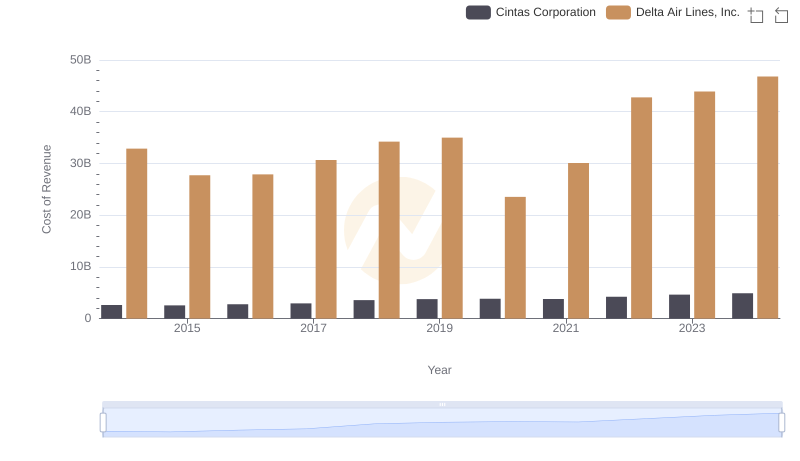The height and width of the screenshot is (461, 800).
Task: Click the 20B y-axis label
Action: 81,215
